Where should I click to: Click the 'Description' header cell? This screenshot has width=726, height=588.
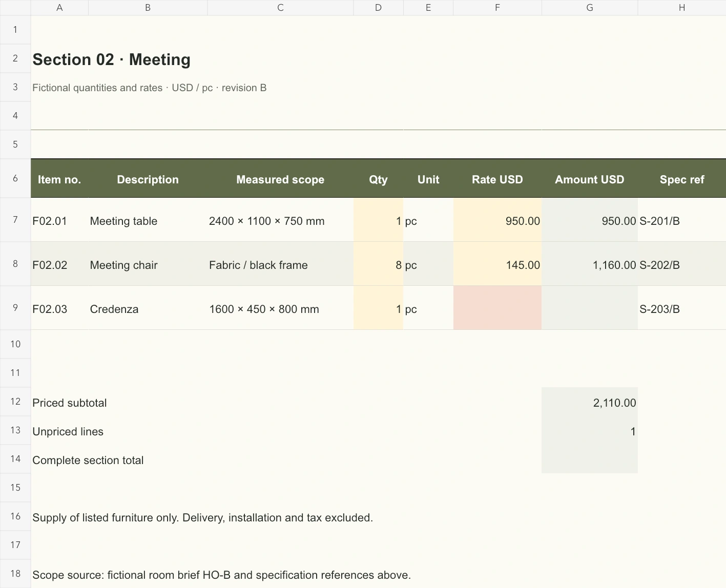(148, 179)
